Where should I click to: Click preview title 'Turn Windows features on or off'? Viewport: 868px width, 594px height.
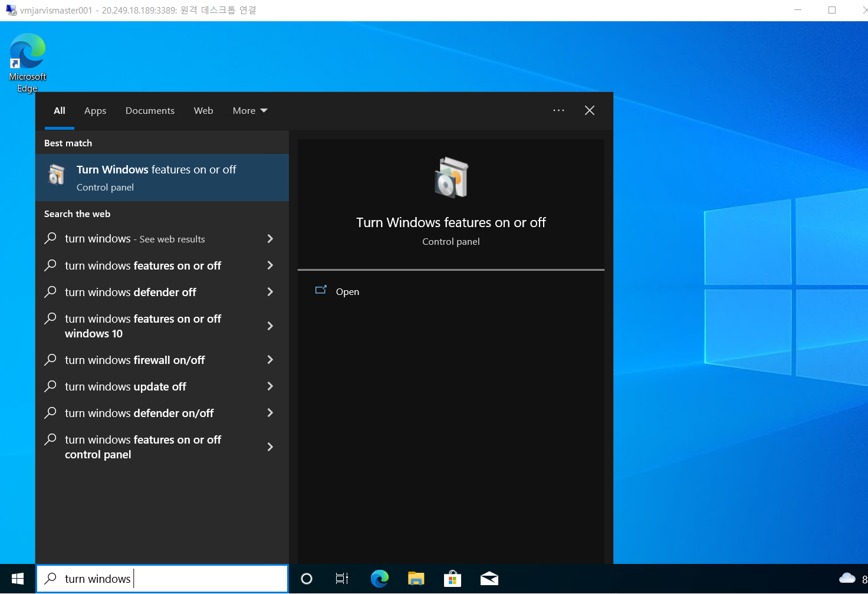point(451,222)
